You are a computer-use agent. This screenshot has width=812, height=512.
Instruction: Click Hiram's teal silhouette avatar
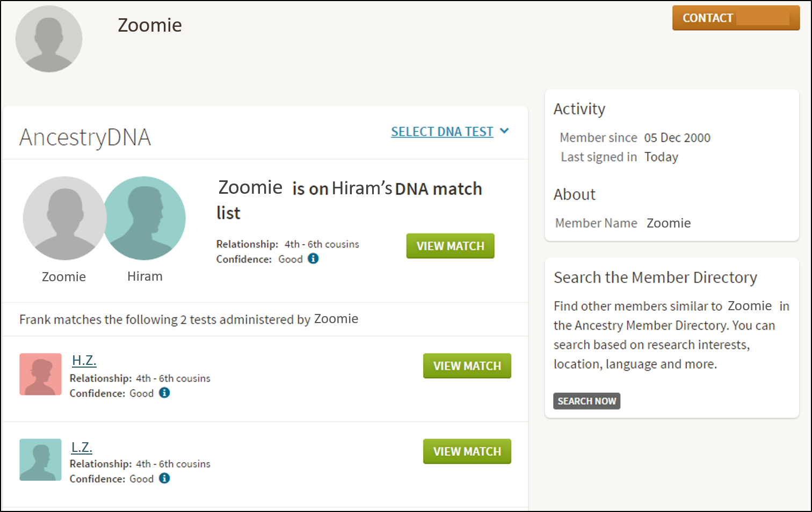(x=145, y=218)
